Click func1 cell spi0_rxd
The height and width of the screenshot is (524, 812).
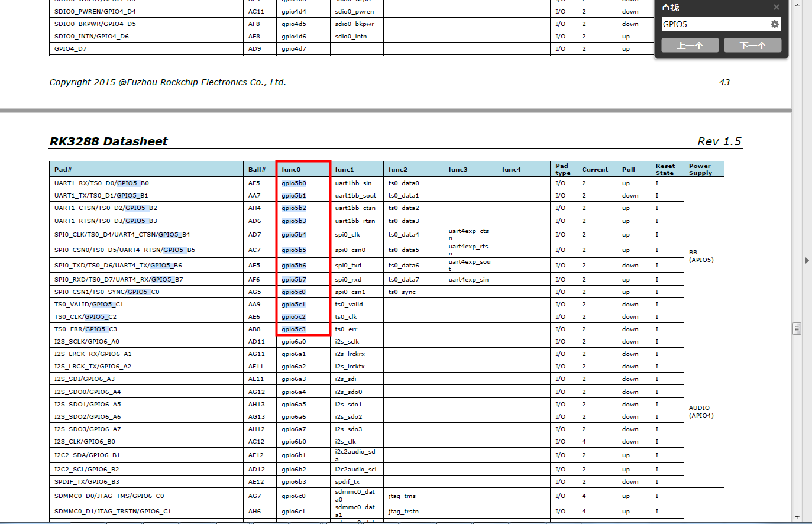[348, 280]
